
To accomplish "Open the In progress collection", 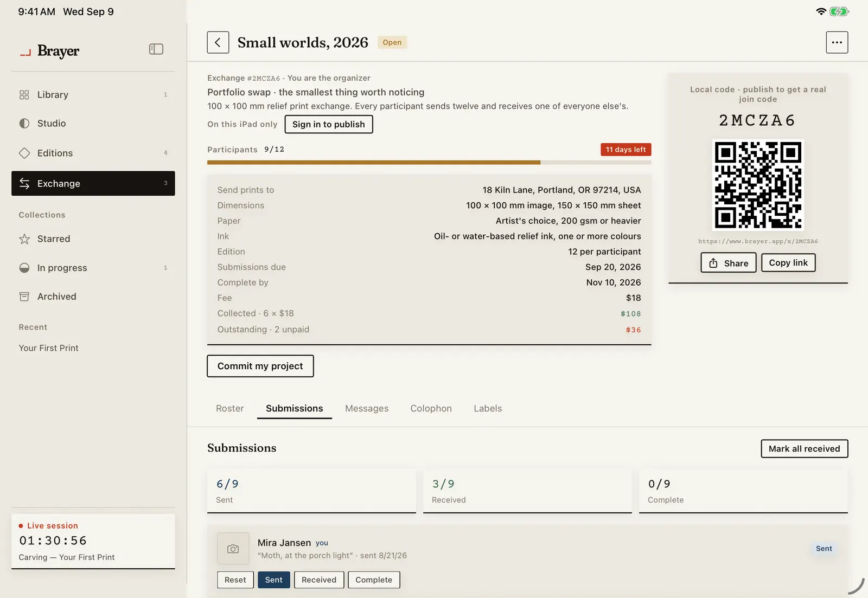I will pos(93,268).
